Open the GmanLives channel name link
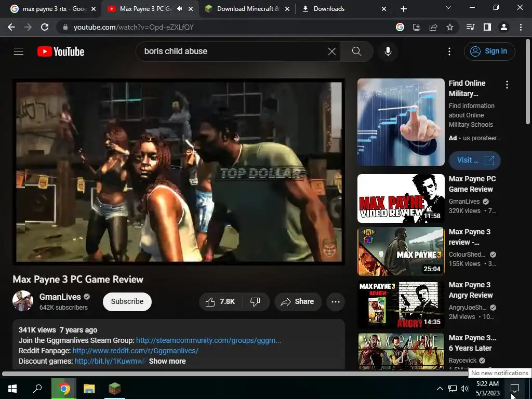 pyautogui.click(x=60, y=297)
